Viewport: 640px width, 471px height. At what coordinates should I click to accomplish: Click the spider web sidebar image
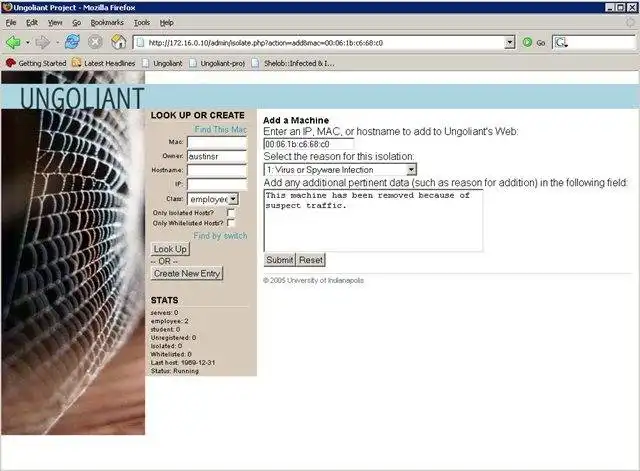coord(73,271)
